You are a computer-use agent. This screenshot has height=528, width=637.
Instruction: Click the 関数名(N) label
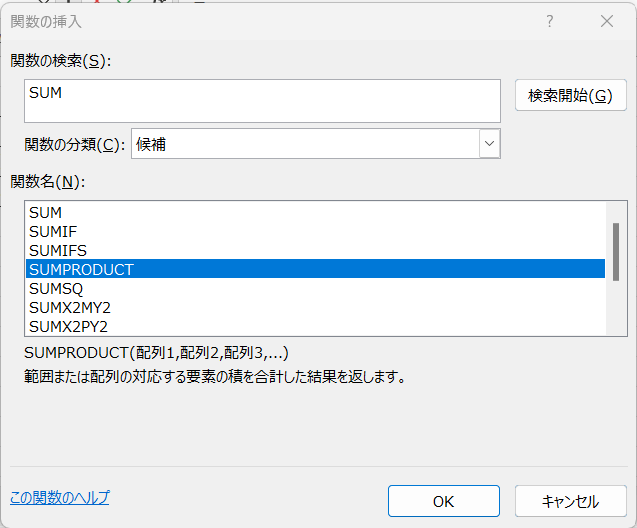(x=47, y=181)
